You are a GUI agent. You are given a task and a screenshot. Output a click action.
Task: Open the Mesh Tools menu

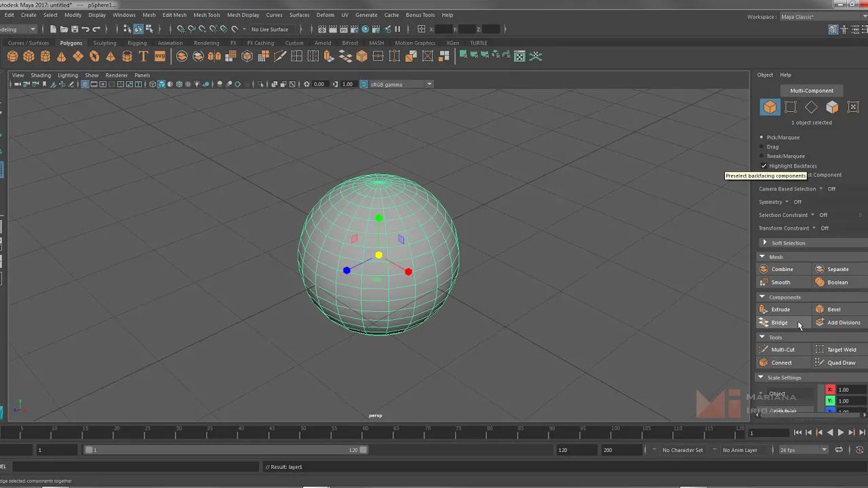[207, 15]
